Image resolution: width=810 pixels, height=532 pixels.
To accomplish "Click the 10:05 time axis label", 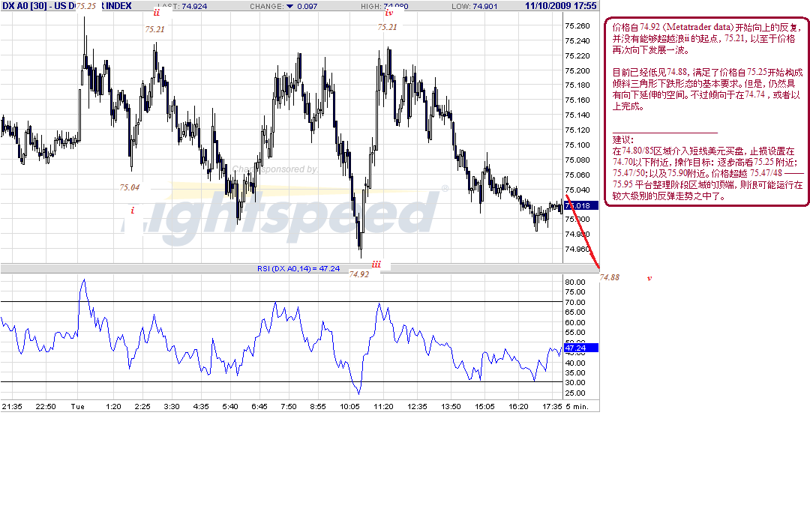I will [x=349, y=407].
